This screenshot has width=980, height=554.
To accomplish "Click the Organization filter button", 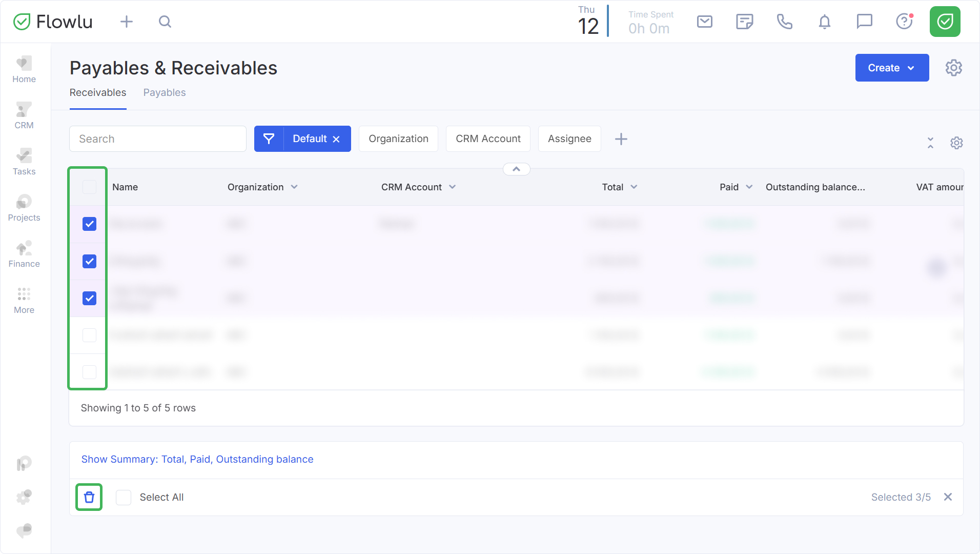I will coord(398,138).
